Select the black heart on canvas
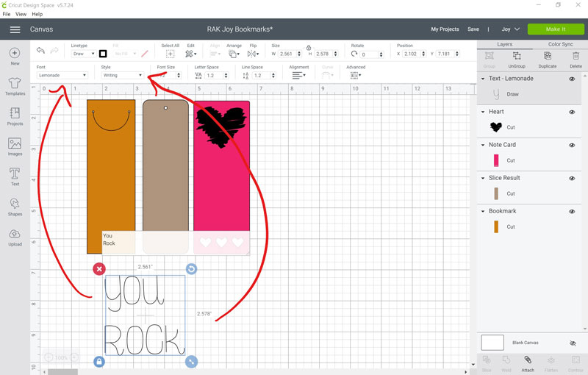Screen dimensions: 588x375 221,126
